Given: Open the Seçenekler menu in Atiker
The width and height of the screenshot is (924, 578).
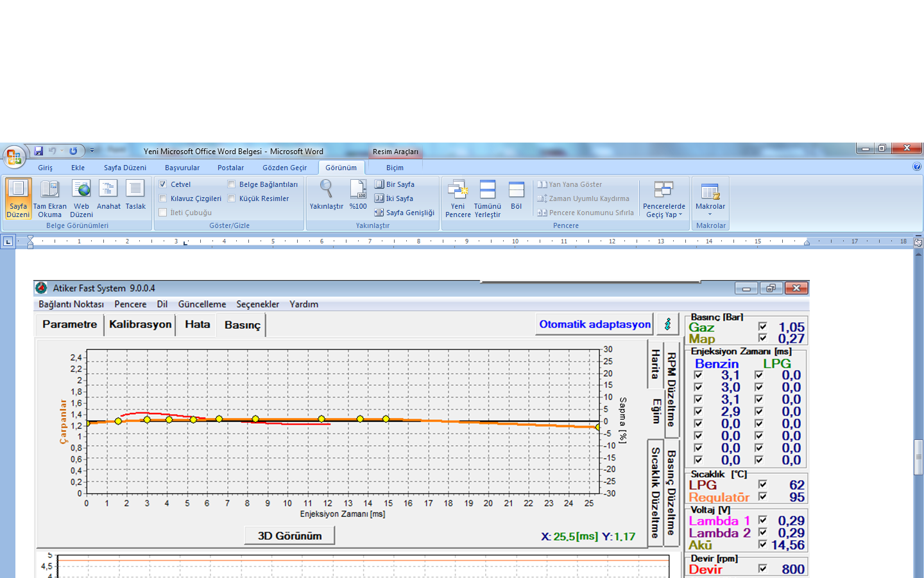Looking at the screenshot, I should (x=258, y=304).
